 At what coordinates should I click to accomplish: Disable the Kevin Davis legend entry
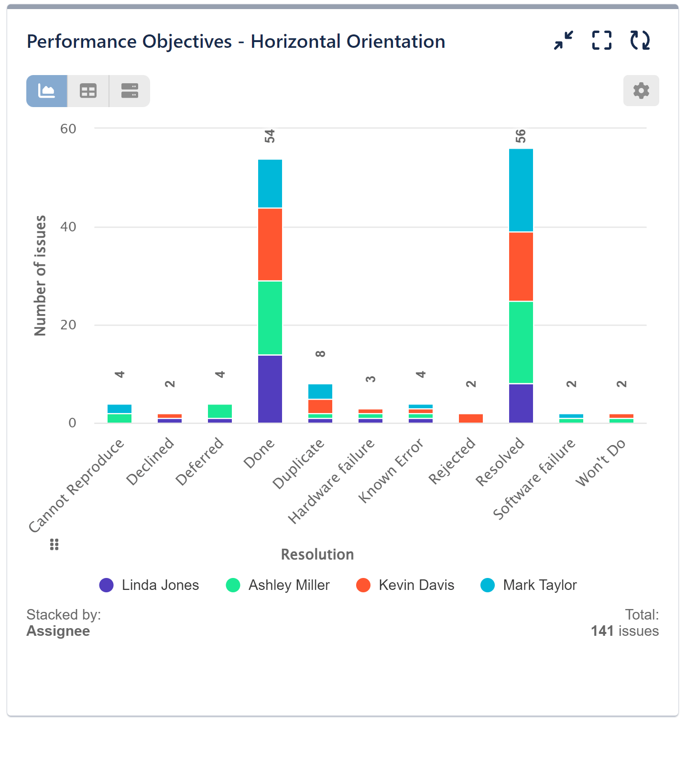(x=405, y=585)
